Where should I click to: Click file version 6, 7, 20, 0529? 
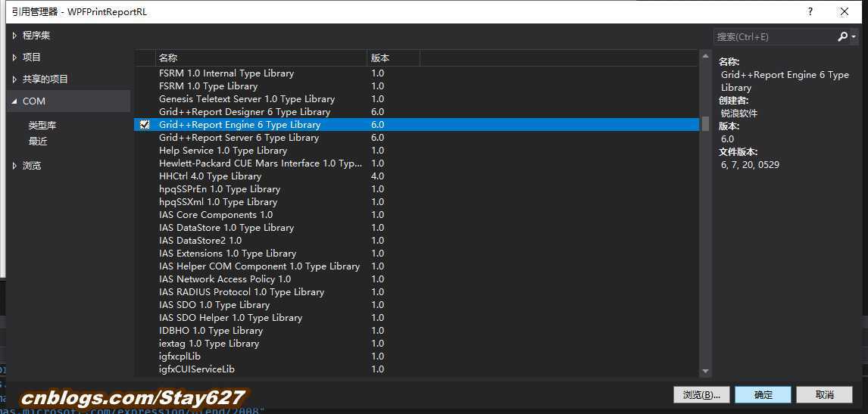(x=750, y=165)
